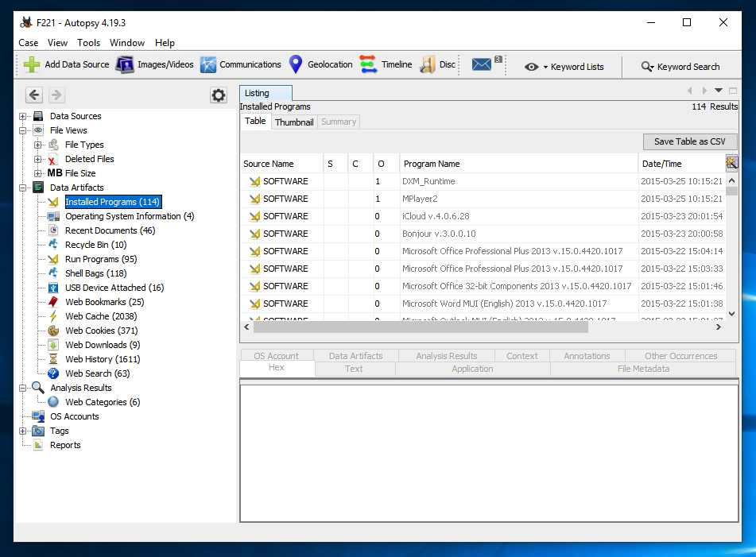Select the Listing tab
Viewport: 756px width, 557px height.
(266, 93)
